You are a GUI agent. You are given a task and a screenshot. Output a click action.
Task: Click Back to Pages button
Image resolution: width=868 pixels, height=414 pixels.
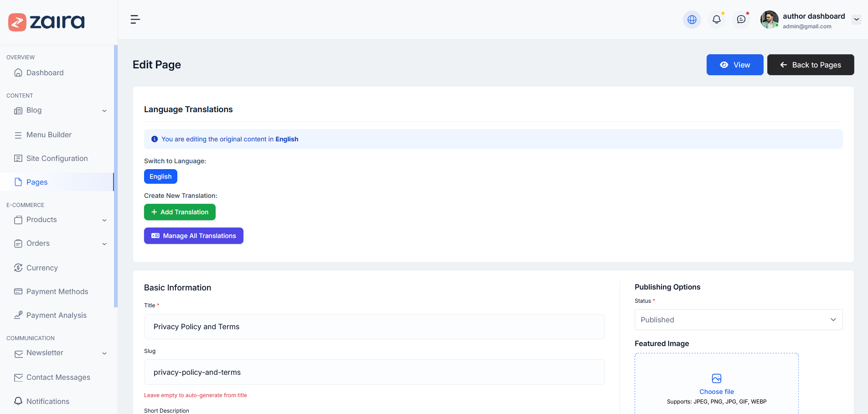810,65
